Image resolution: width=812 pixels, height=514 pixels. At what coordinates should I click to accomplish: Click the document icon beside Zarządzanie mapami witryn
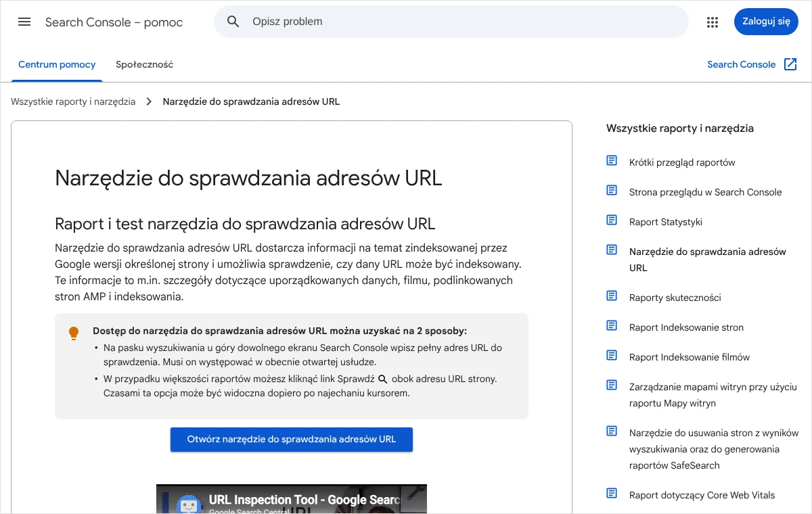[612, 385]
